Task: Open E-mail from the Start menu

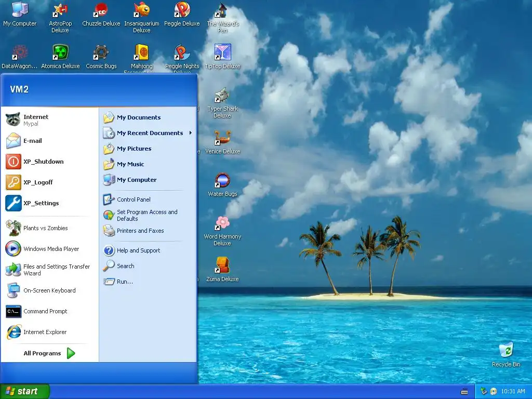Action: 50,141
